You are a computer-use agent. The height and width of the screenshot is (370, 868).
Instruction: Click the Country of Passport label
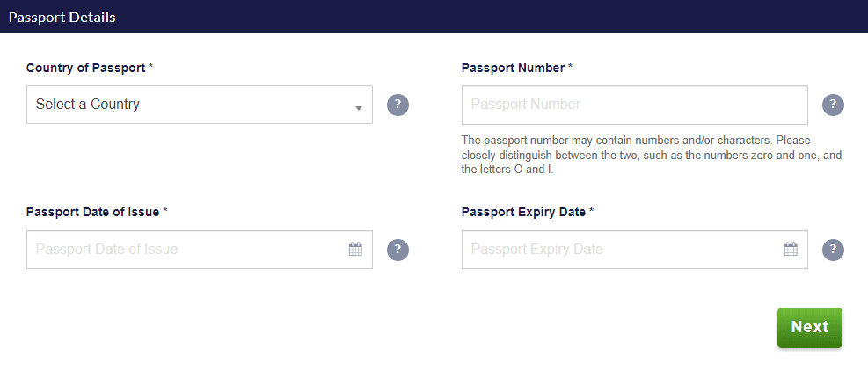85,67
